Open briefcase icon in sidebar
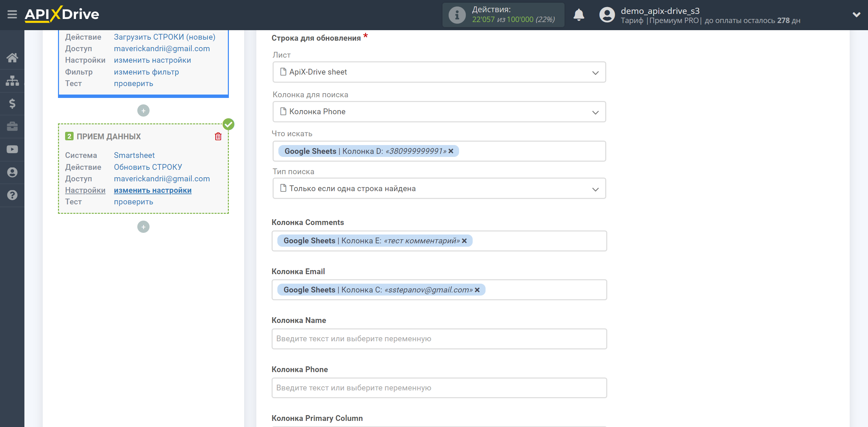The width and height of the screenshot is (868, 427). coord(12,126)
